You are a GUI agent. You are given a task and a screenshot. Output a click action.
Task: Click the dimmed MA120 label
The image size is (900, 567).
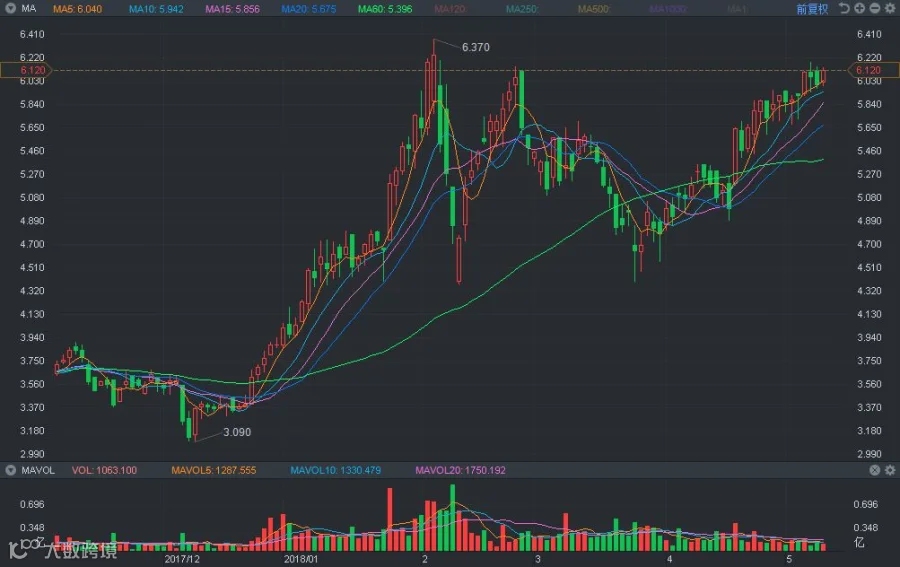point(450,9)
